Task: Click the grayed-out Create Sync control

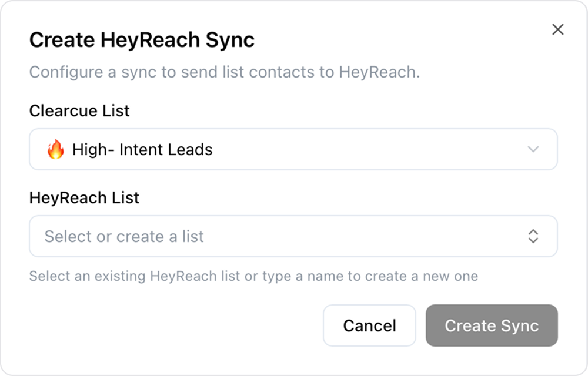Action: 492,325
